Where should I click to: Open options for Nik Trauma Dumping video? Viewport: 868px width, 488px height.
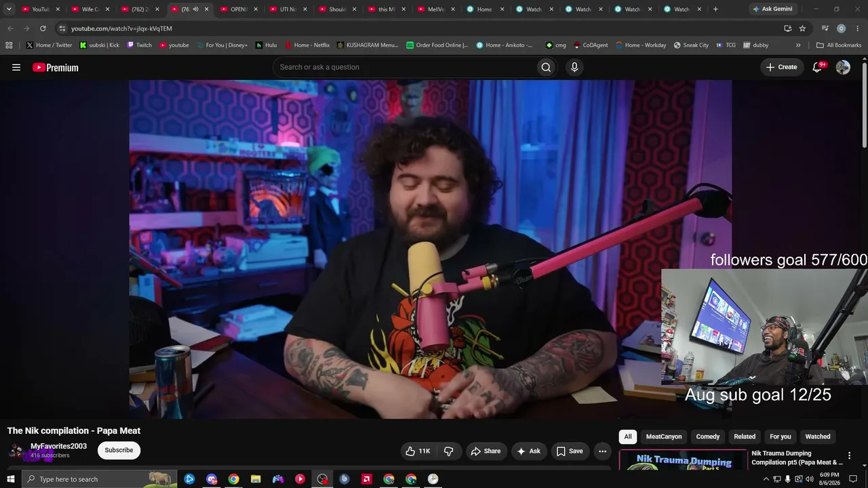(x=849, y=456)
